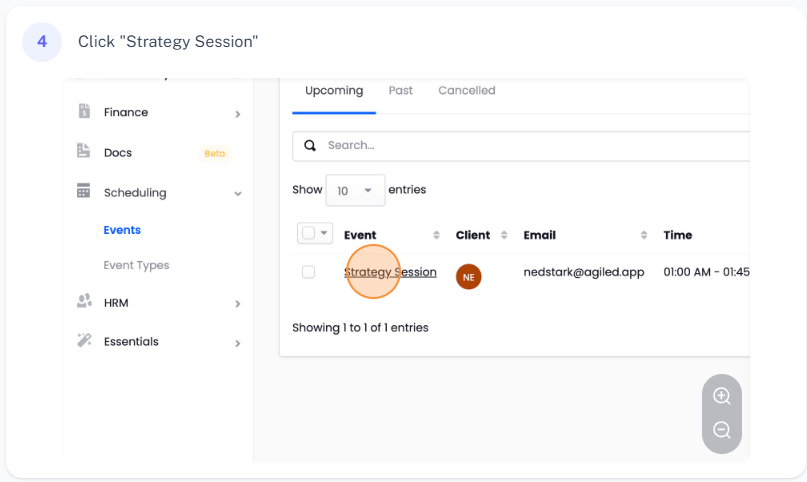Click the Scheduling calendar icon
Viewport: 807px width, 482px height.
[x=84, y=191]
